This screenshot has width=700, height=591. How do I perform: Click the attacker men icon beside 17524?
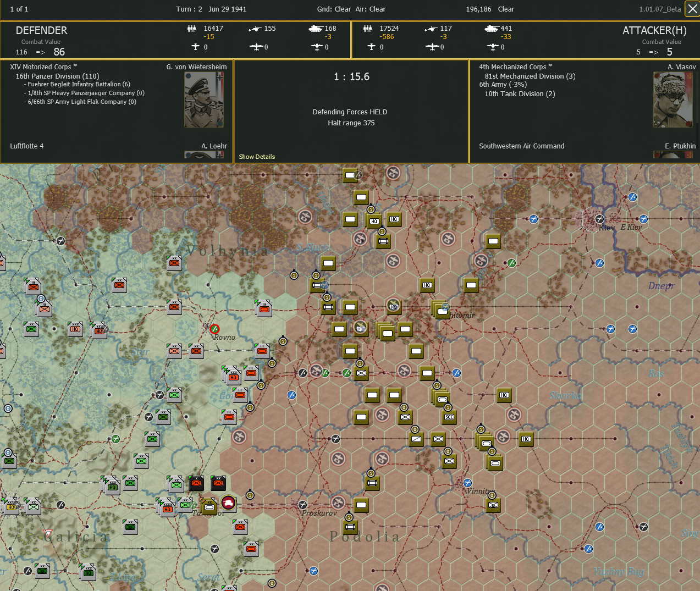(367, 29)
